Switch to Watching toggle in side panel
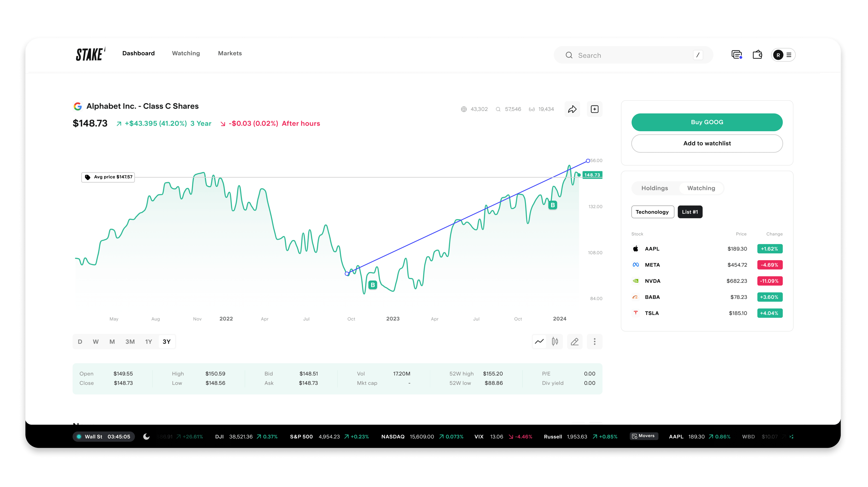868x487 pixels. pyautogui.click(x=701, y=188)
